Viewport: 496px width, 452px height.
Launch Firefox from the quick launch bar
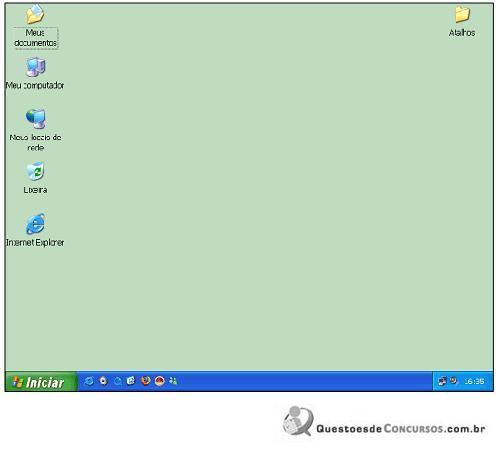[x=145, y=381]
